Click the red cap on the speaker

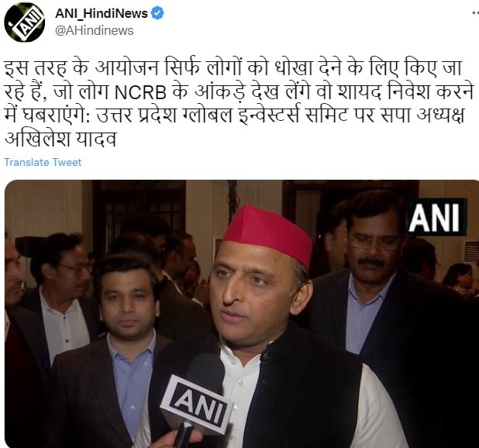pos(268,233)
